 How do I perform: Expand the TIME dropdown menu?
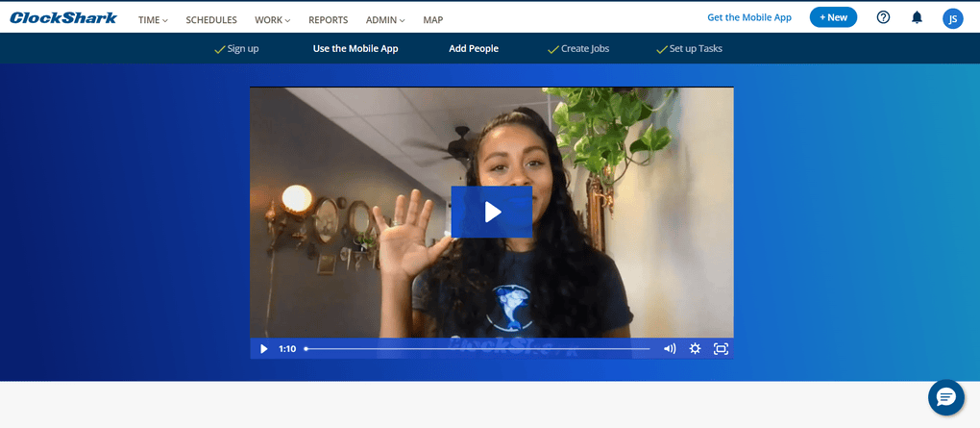(153, 19)
